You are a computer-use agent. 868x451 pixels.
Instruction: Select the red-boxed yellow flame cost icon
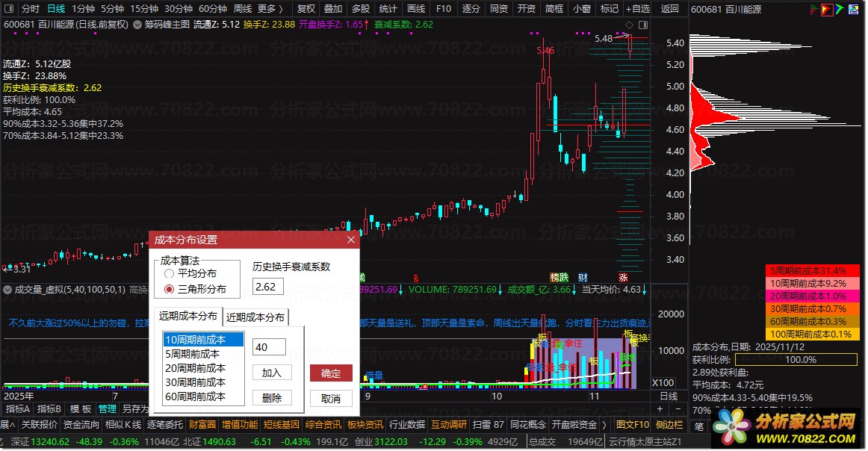[827, 10]
